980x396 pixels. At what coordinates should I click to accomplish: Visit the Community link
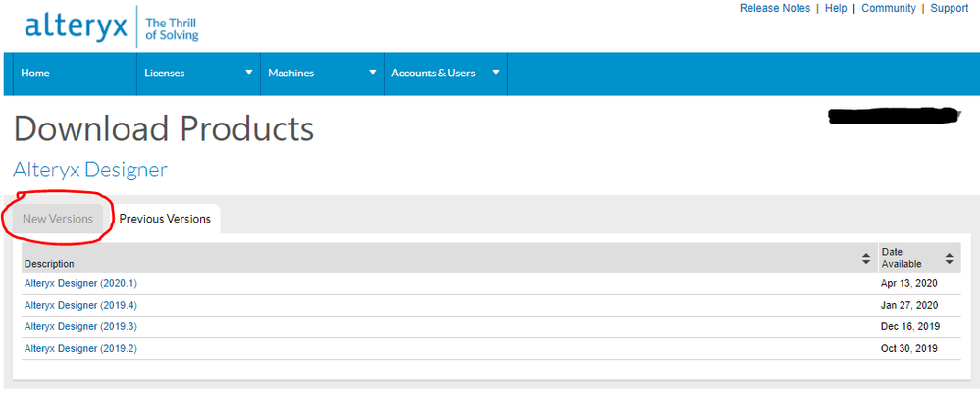click(888, 8)
